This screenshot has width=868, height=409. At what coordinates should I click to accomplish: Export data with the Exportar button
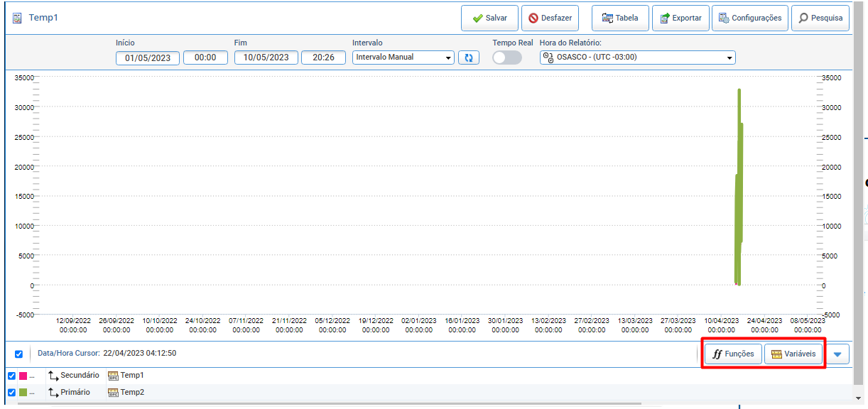(x=680, y=18)
